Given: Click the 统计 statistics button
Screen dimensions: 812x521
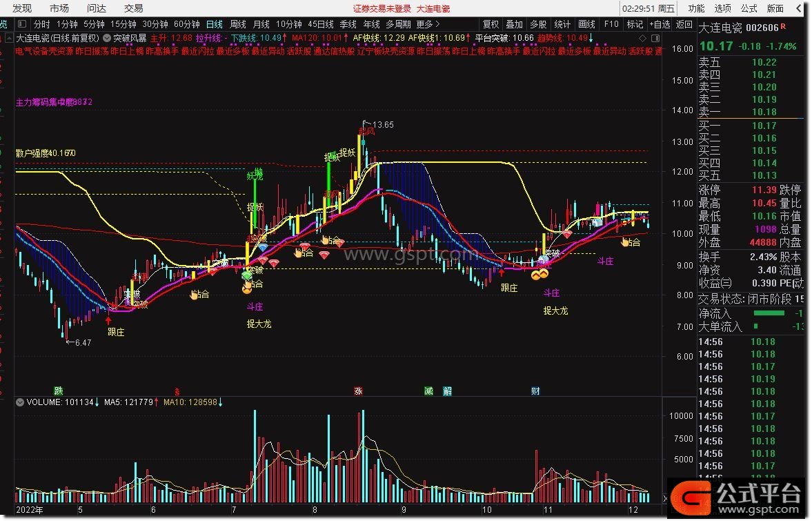Looking at the screenshot, I should [562, 24].
